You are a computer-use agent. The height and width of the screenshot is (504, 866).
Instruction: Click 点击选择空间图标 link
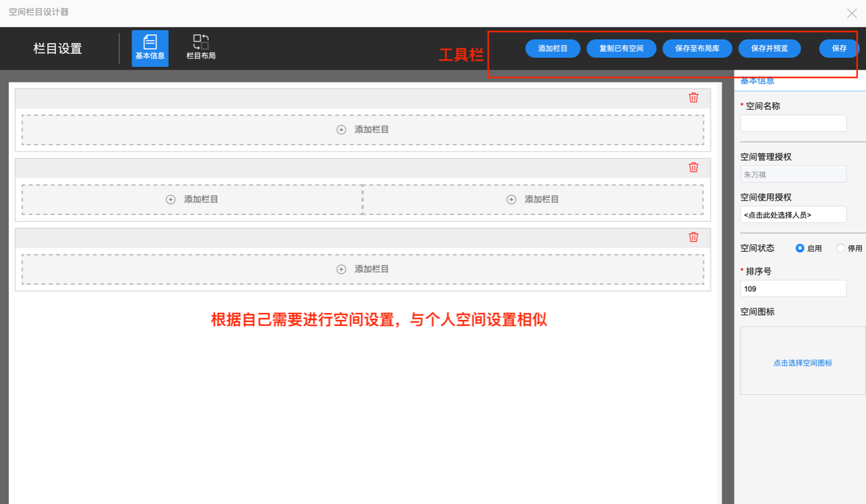[803, 363]
